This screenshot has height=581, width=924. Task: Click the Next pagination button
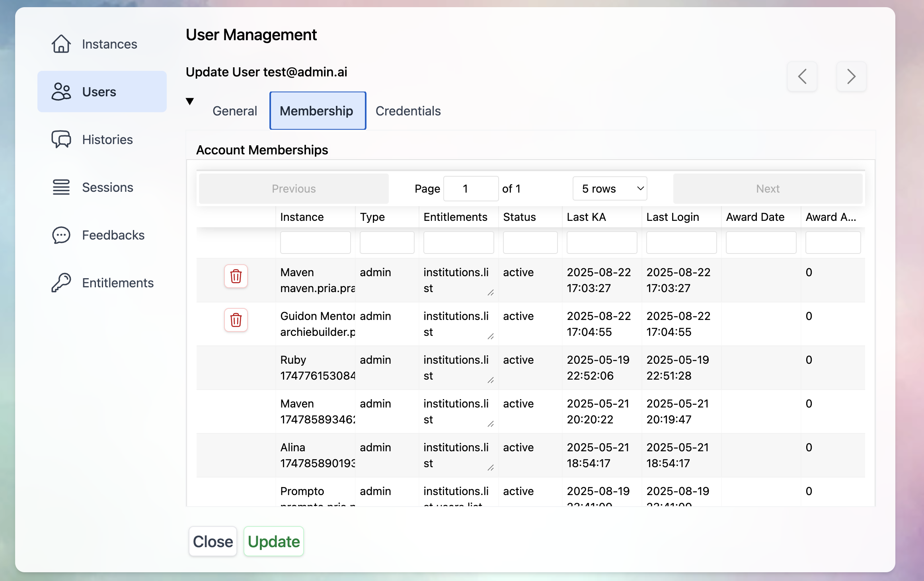(x=767, y=188)
